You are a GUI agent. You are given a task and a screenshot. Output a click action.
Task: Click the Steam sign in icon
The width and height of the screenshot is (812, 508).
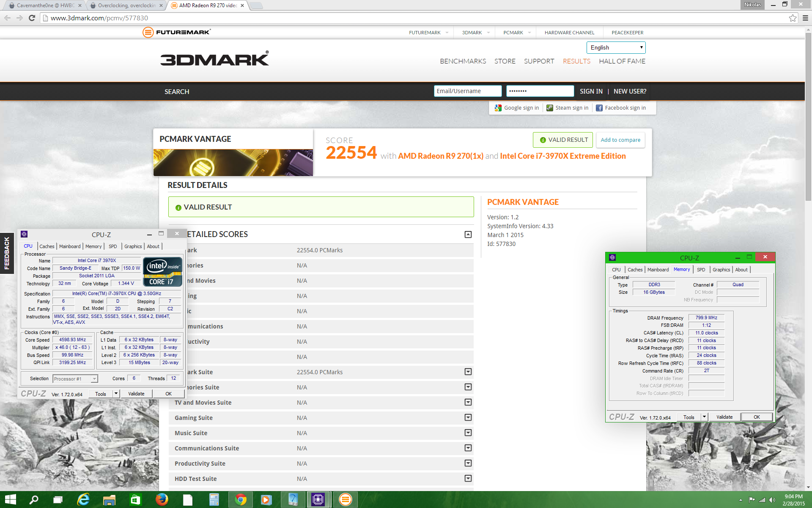pyautogui.click(x=550, y=108)
